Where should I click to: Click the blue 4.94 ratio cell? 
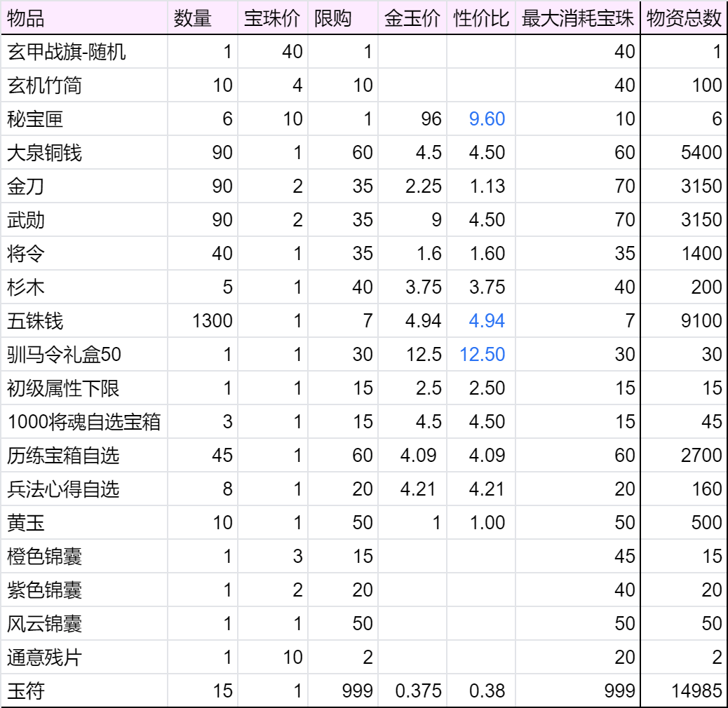pyautogui.click(x=481, y=320)
